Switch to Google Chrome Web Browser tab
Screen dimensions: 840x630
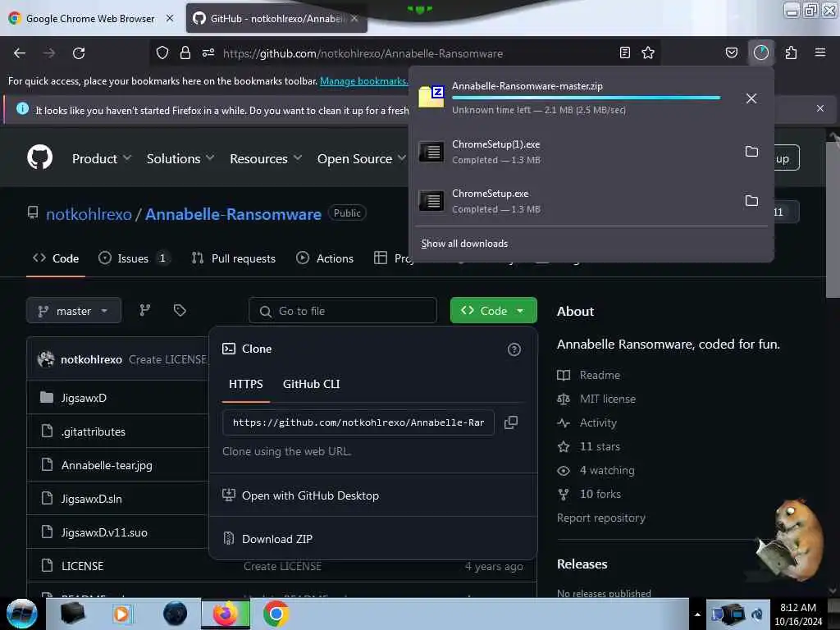90,18
